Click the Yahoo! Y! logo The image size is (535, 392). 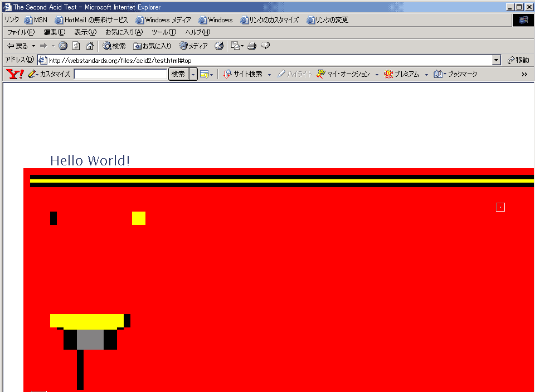15,74
